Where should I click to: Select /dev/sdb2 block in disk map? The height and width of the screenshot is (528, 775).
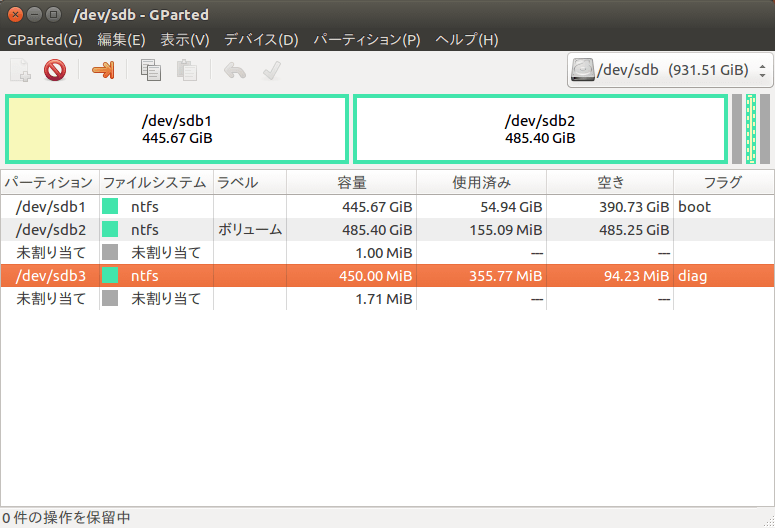[540, 129]
